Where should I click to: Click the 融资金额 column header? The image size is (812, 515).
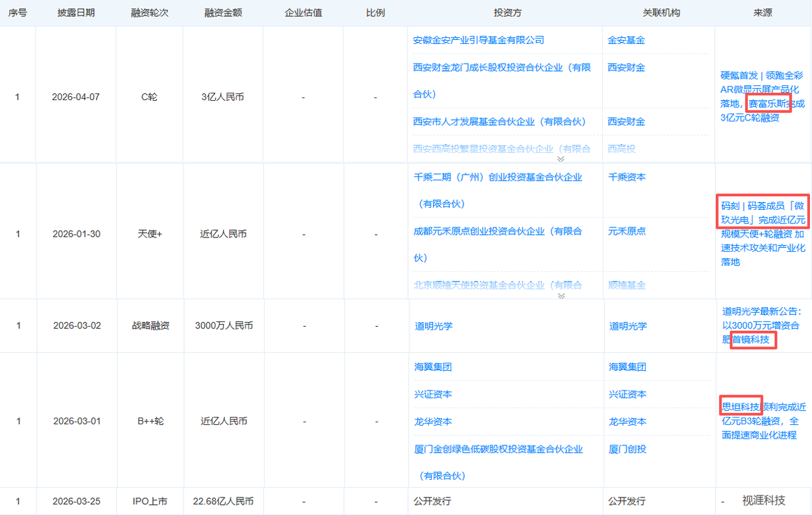click(223, 13)
